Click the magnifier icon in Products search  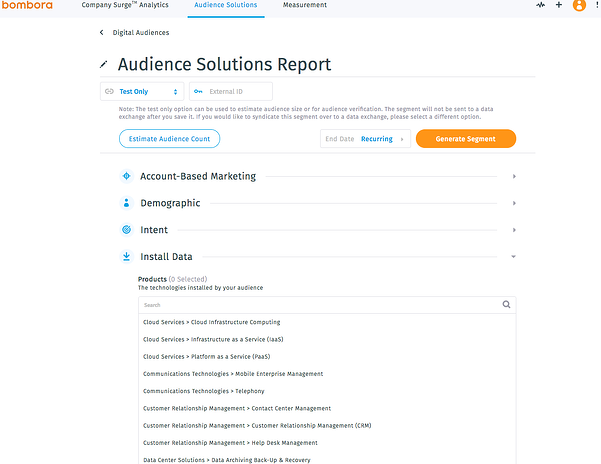pyautogui.click(x=506, y=305)
